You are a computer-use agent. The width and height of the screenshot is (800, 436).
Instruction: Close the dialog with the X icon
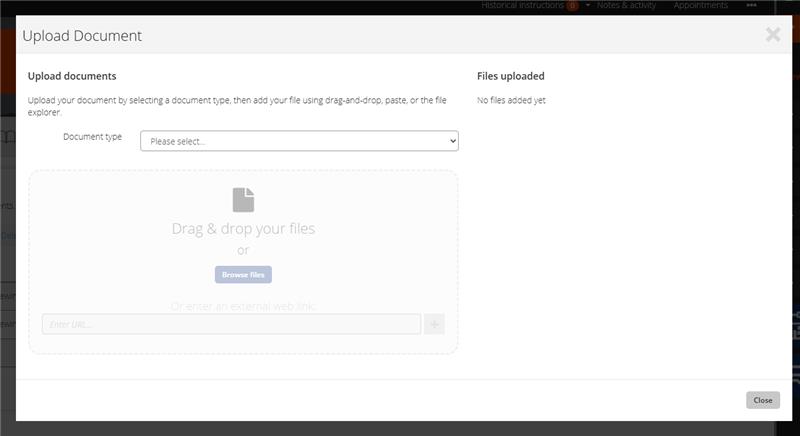(x=773, y=35)
